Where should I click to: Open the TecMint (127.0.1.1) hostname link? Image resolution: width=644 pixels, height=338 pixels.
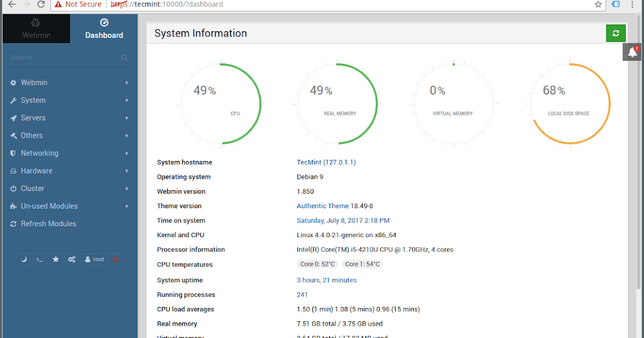[326, 163]
